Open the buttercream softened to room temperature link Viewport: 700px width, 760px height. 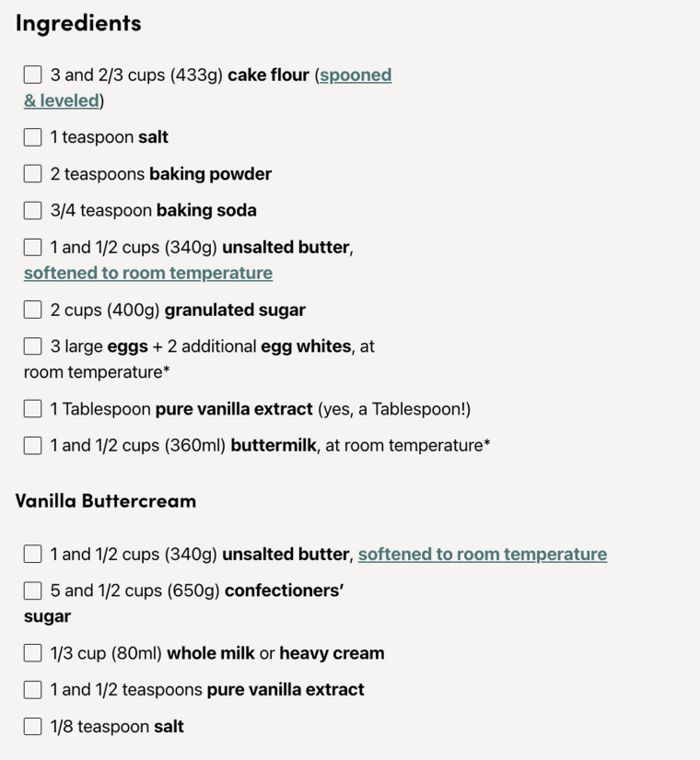[482, 554]
